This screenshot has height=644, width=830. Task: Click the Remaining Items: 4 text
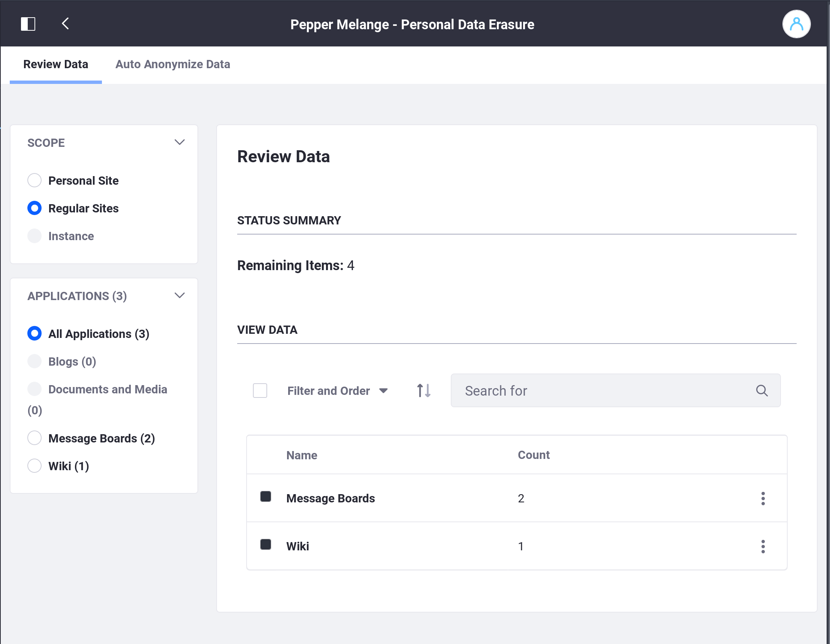pyautogui.click(x=296, y=265)
